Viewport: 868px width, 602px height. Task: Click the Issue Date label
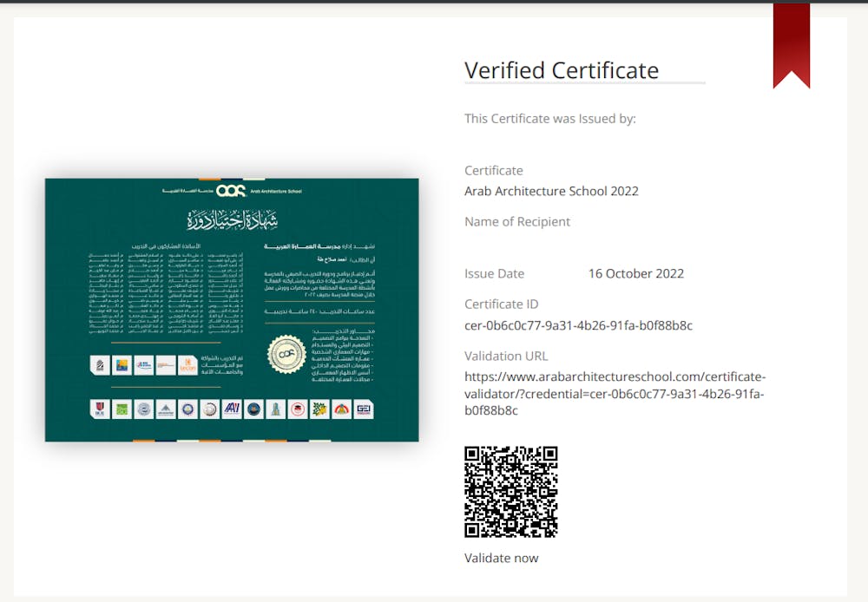coord(495,273)
